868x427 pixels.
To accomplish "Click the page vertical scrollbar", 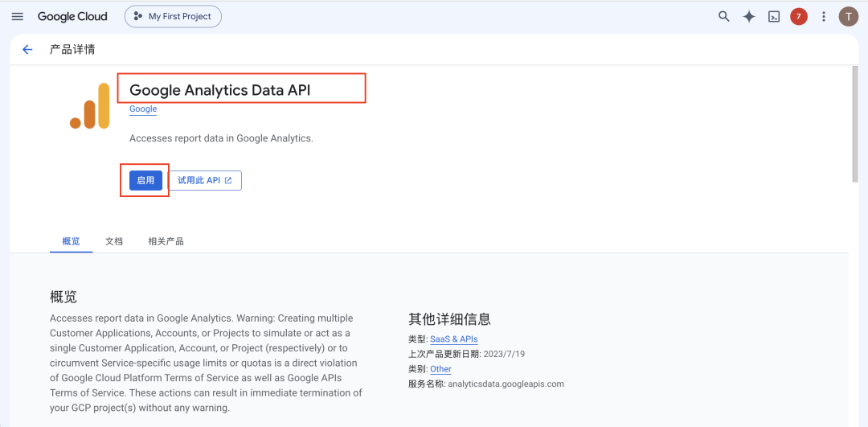I will click(x=854, y=124).
